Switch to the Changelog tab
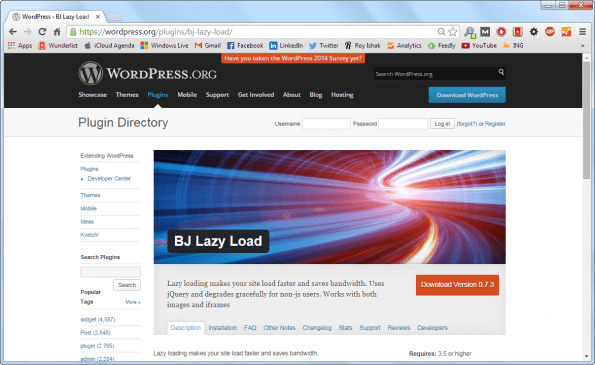This screenshot has width=595, height=365. (317, 328)
